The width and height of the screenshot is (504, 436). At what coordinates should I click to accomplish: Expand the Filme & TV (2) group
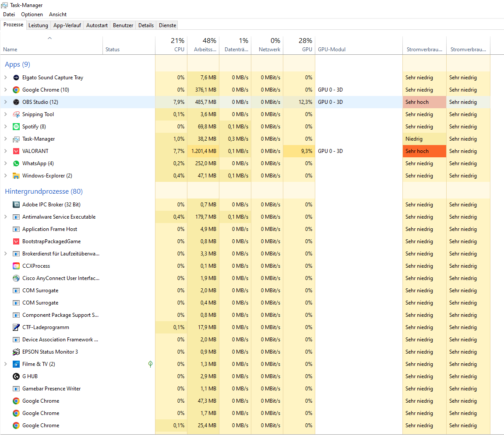pos(5,364)
